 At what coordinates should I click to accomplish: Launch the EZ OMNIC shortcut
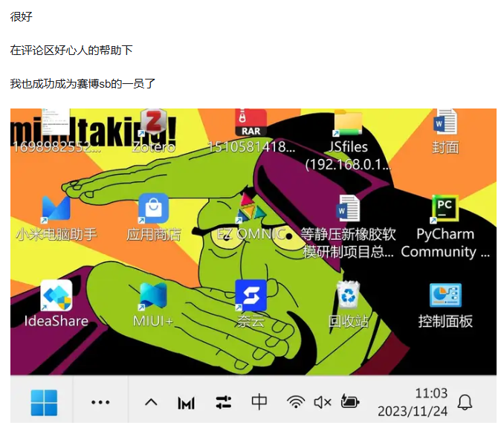tap(251, 209)
